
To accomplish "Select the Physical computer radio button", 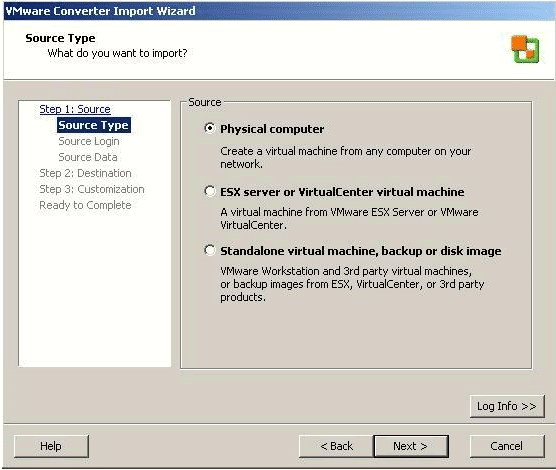I will (210, 128).
